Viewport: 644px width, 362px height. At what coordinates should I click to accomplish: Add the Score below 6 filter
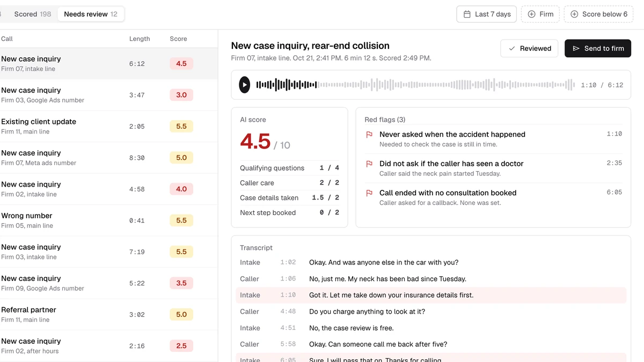tap(599, 14)
